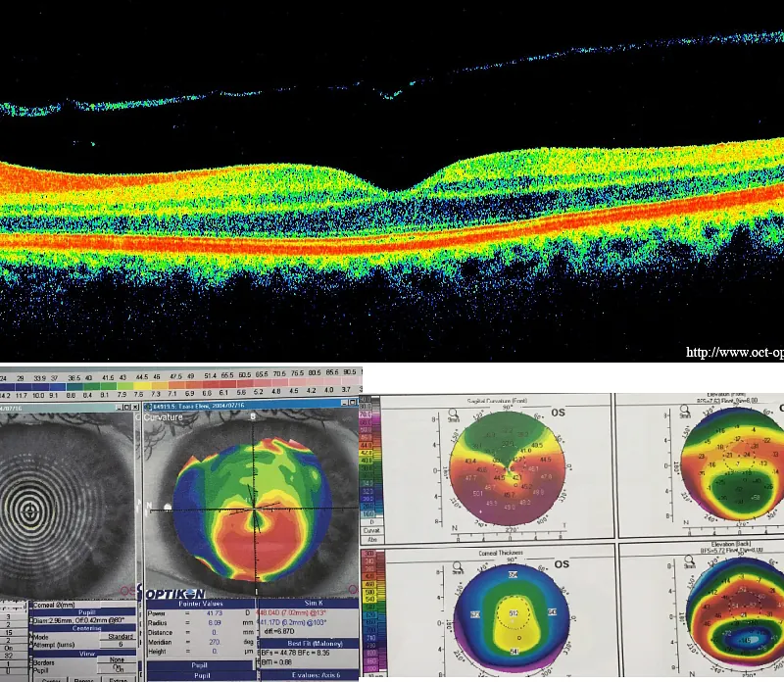Click the Radius value 8.09
Image resolution: width=784 pixels, height=682 pixels.
click(215, 623)
